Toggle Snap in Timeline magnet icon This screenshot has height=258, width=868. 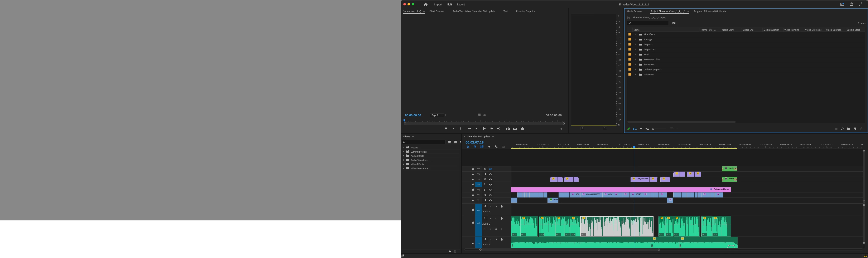[475, 147]
